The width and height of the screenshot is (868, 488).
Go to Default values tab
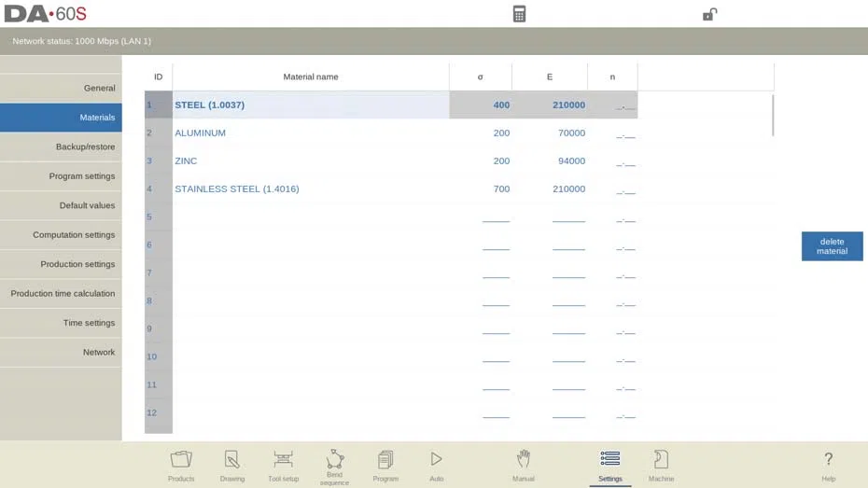61,205
